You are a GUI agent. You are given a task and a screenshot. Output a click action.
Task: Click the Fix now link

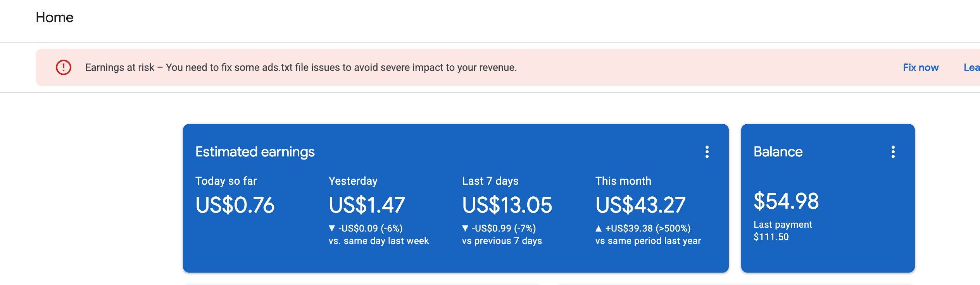921,67
